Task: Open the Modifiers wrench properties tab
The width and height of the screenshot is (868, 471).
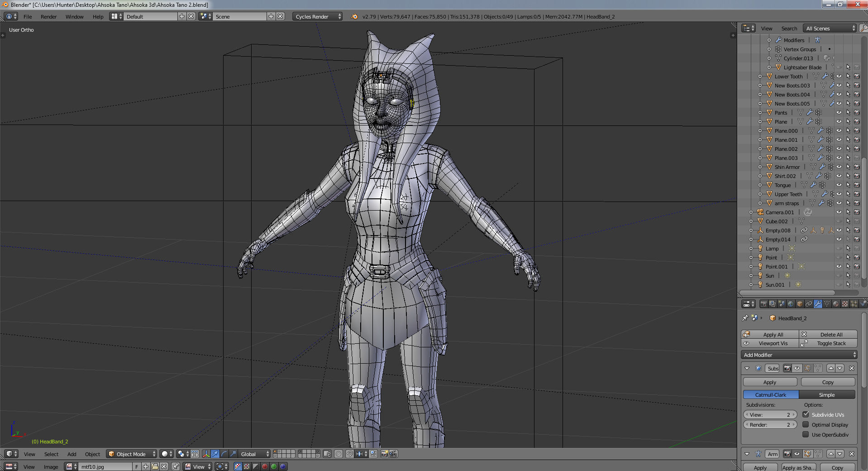Action: pos(818,304)
